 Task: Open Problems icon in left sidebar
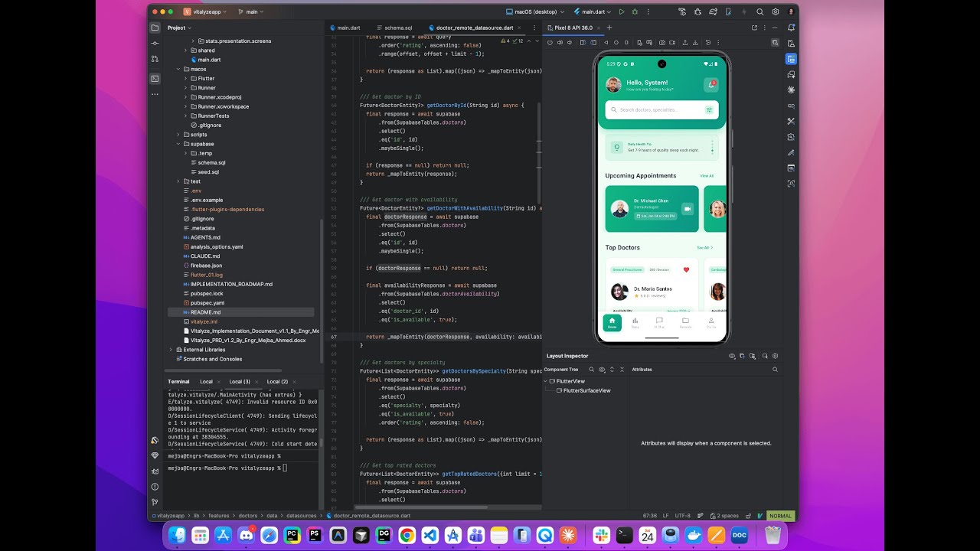[x=155, y=487]
